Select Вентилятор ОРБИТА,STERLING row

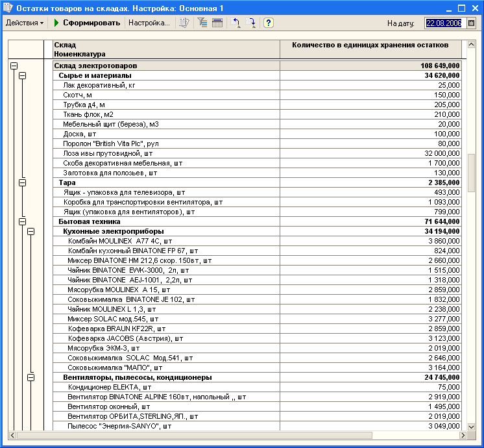coord(258,416)
